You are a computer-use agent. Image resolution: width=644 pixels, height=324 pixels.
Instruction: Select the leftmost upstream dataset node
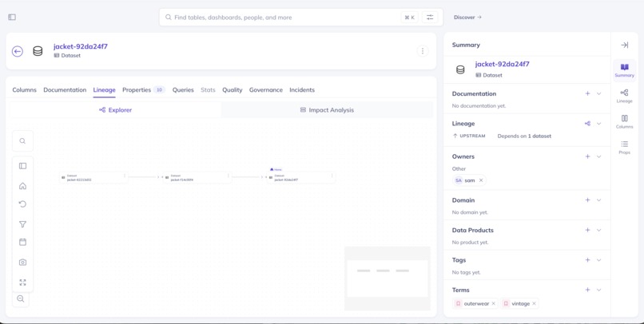93,177
